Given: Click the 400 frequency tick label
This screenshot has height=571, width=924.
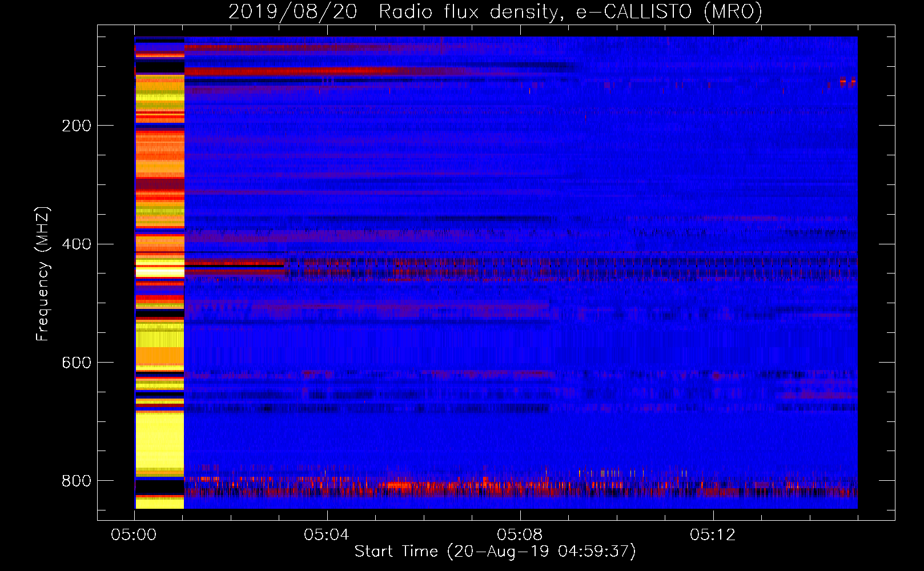Looking at the screenshot, I should point(77,244).
